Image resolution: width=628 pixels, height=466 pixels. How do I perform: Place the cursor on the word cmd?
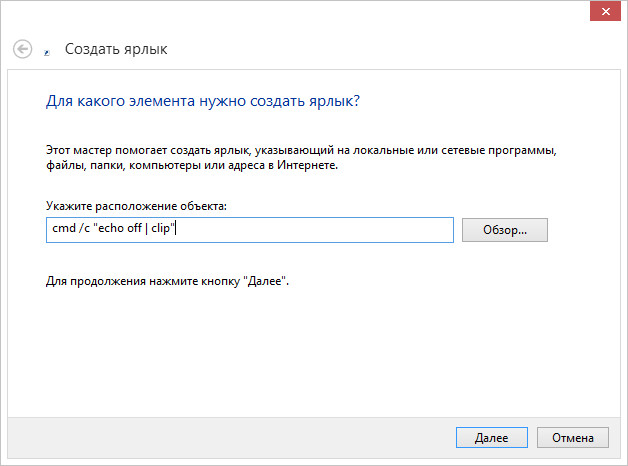[x=64, y=228]
